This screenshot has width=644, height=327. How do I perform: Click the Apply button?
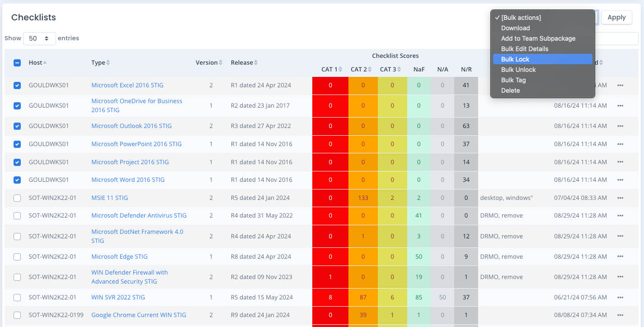click(616, 18)
